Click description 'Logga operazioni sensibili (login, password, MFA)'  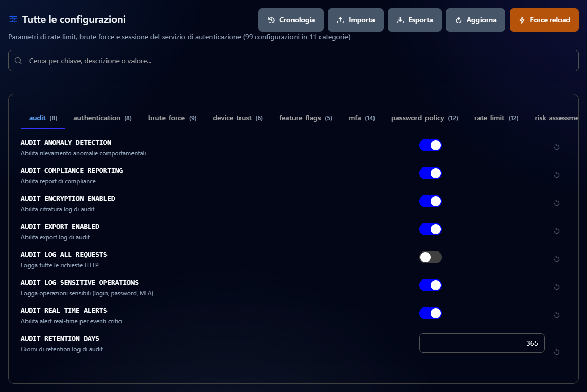[87, 293]
